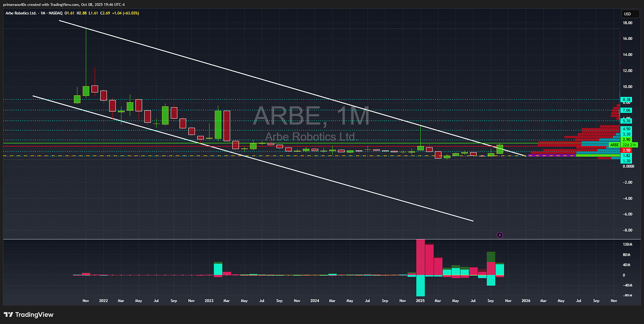
Task: Click the 2026 label on time axis
Action: (526, 301)
